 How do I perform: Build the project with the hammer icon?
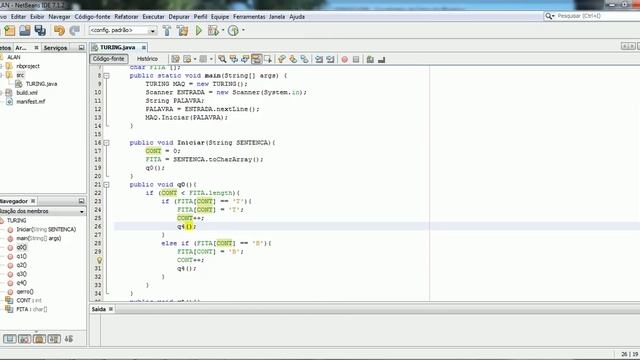(x=167, y=31)
